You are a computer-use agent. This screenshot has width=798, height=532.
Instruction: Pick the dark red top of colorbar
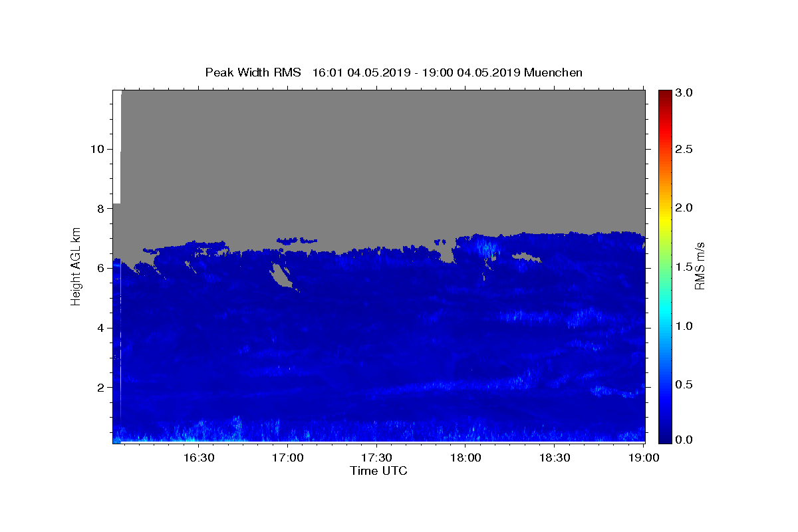(665, 94)
